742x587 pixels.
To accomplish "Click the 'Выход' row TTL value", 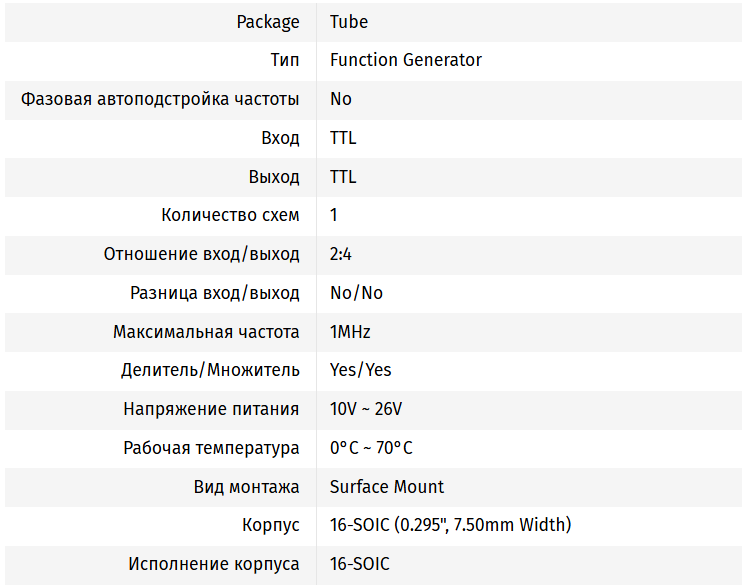I will [343, 177].
